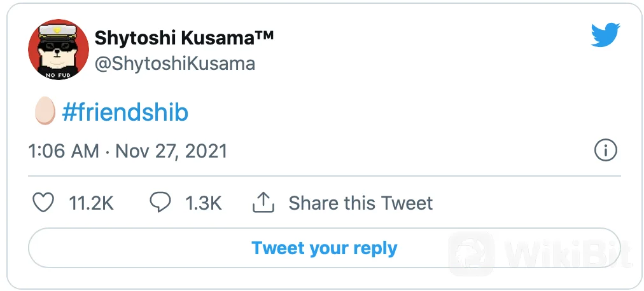Image resolution: width=644 pixels, height=291 pixels.
Task: Click the egg emoji in the tweet
Action: coord(44,112)
